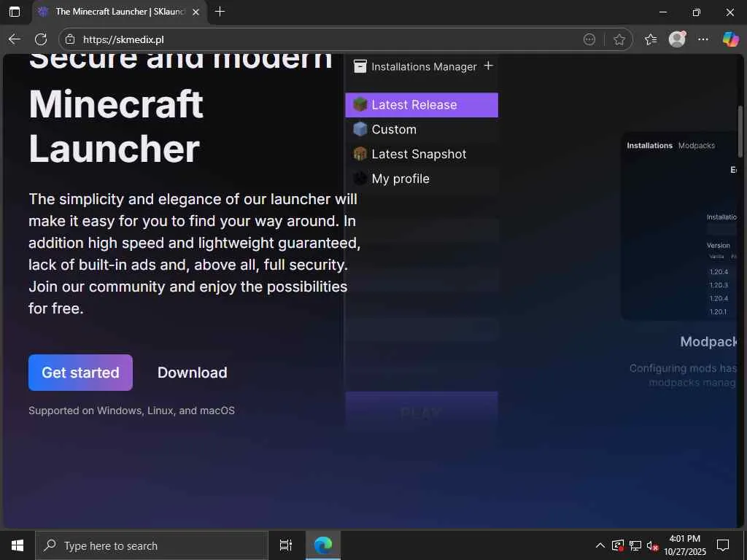Click the address bar URL

pos(123,39)
